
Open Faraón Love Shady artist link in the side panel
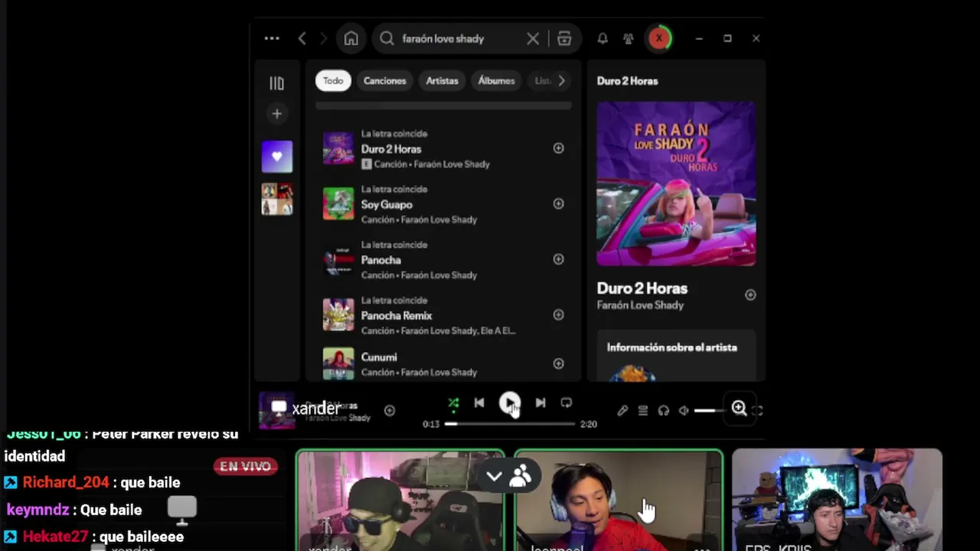[640, 305]
